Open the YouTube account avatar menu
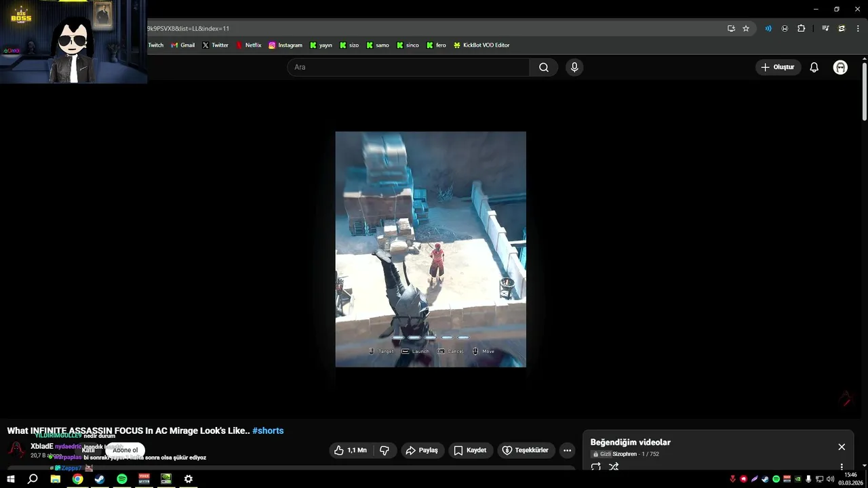The image size is (868, 488). coord(840,67)
